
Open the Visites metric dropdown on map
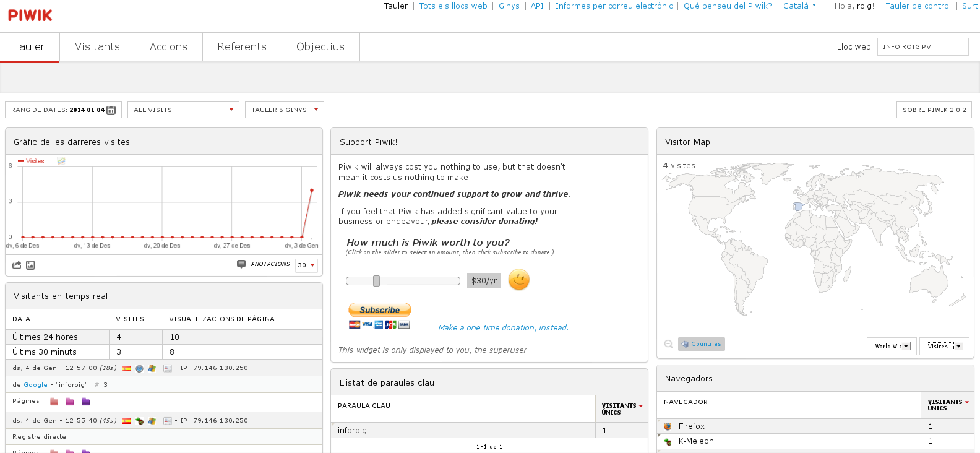pos(944,347)
